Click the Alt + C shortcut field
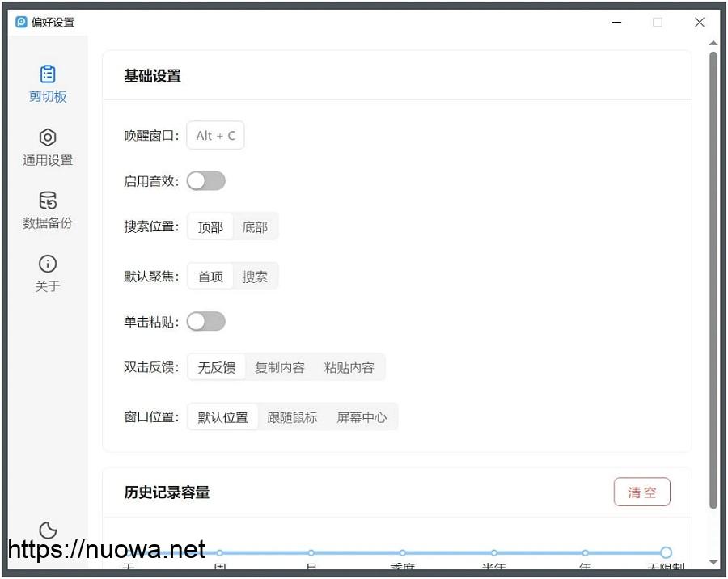Screen dimensions: 728x579 coord(215,136)
